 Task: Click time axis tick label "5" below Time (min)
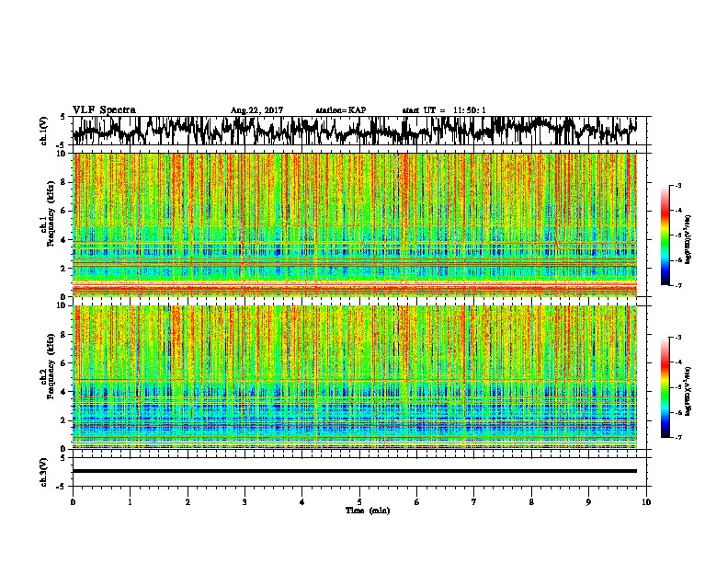(359, 502)
